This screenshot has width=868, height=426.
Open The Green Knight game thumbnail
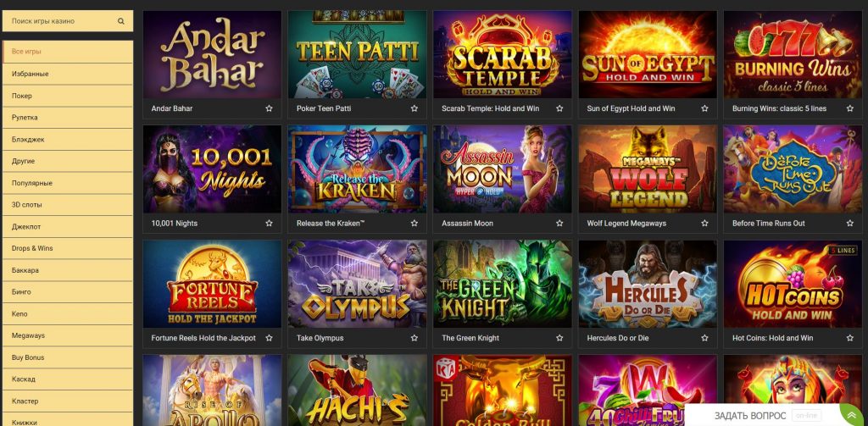[502, 284]
